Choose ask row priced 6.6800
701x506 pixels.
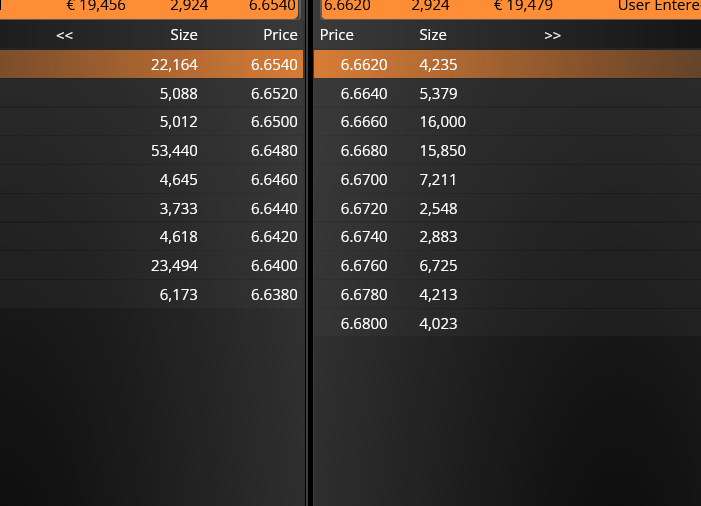pyautogui.click(x=507, y=323)
